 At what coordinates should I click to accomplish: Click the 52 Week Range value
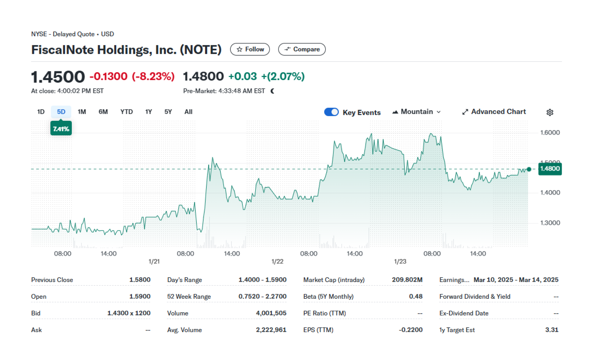(x=262, y=296)
